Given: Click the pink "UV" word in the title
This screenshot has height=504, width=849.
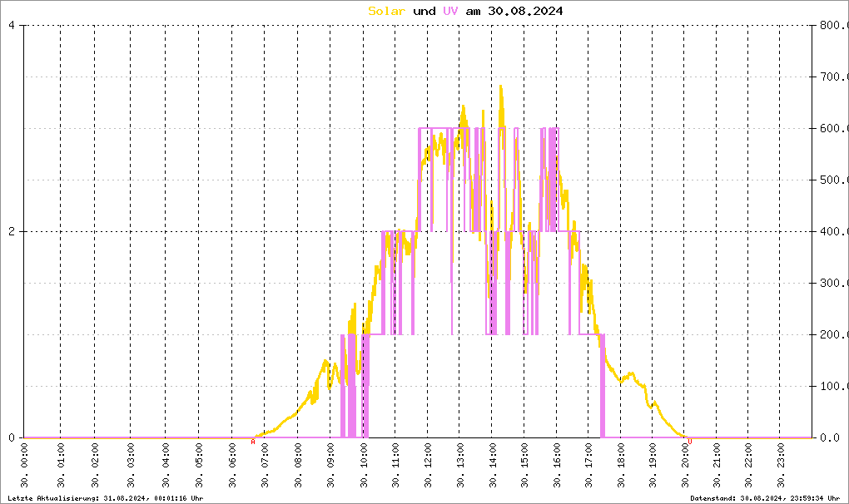Looking at the screenshot, I should tap(450, 11).
